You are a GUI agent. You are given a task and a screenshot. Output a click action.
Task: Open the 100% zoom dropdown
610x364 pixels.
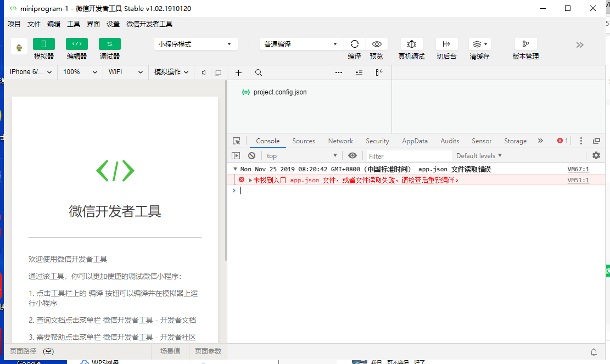coord(80,72)
